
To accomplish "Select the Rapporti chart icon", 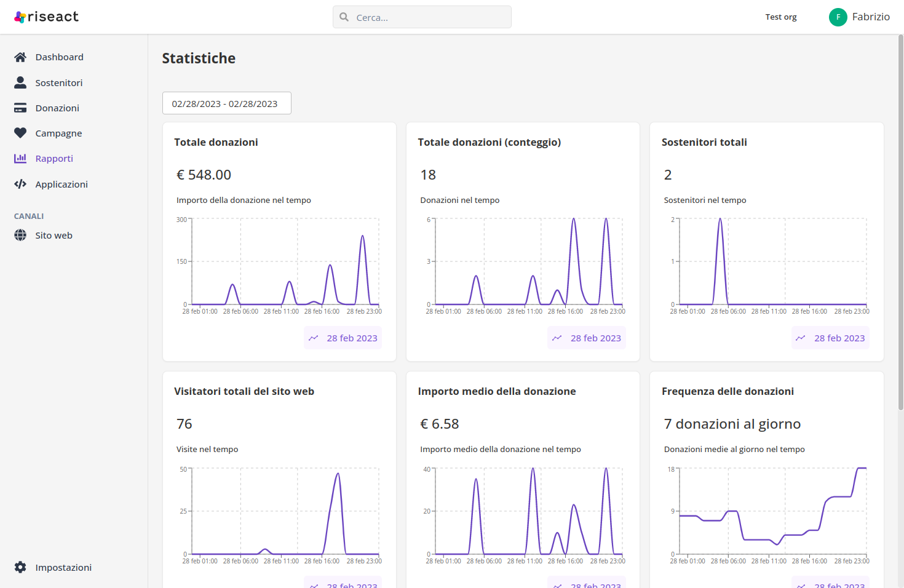I will (20, 158).
